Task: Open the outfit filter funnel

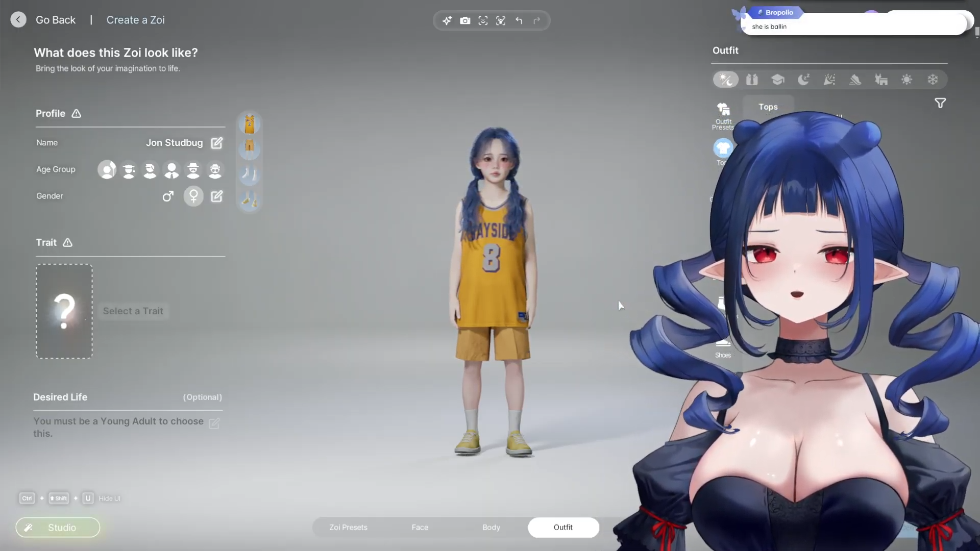Action: coord(940,104)
